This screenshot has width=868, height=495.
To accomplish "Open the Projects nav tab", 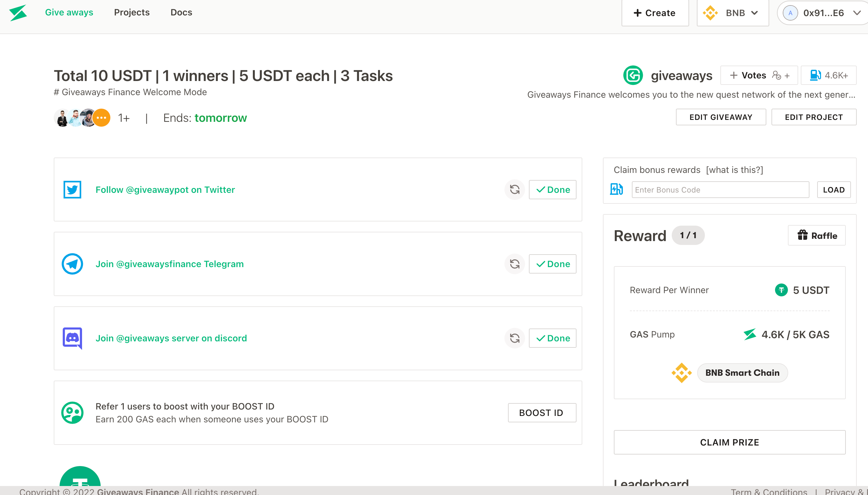I will (132, 13).
